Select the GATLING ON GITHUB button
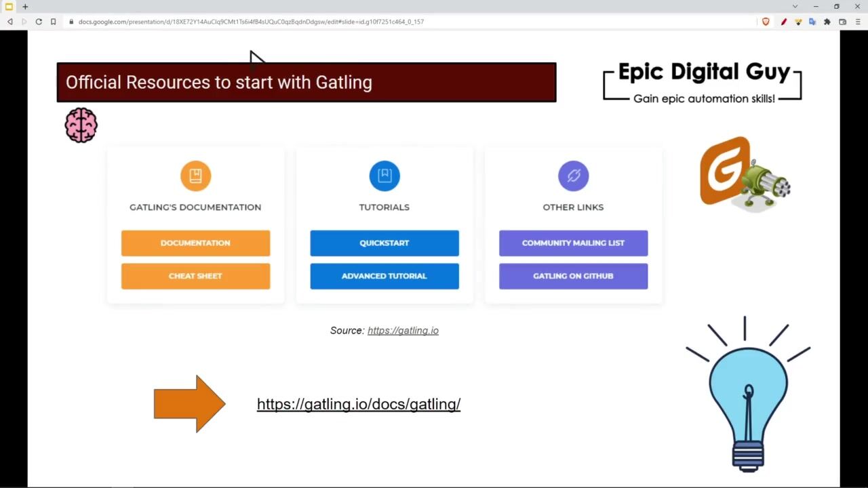This screenshot has height=488, width=868. pyautogui.click(x=573, y=277)
